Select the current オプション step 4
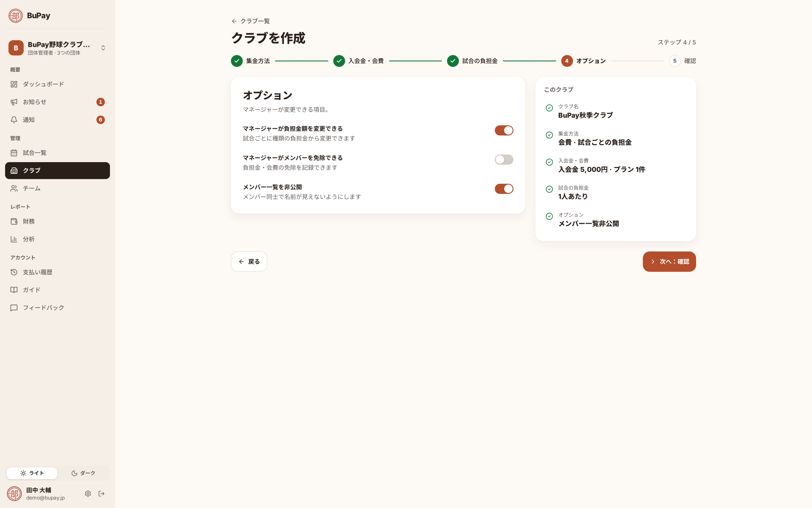The width and height of the screenshot is (812, 508). [x=583, y=61]
